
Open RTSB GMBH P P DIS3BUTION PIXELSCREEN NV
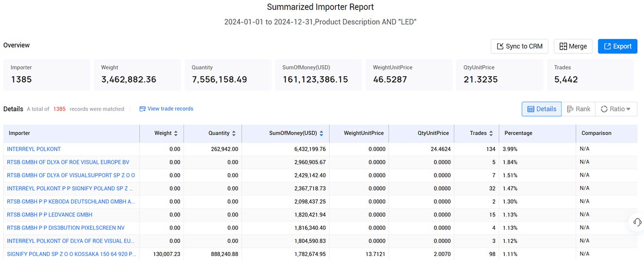tap(66, 228)
